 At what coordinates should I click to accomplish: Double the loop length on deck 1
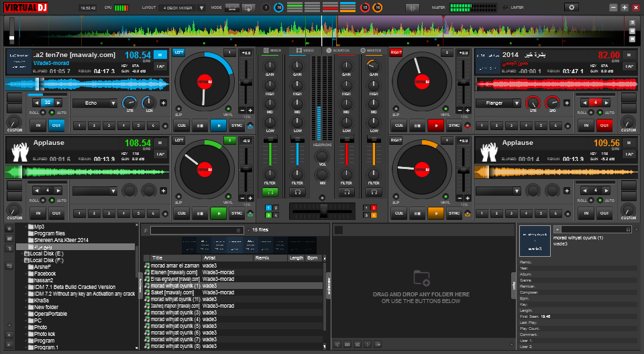59,103
